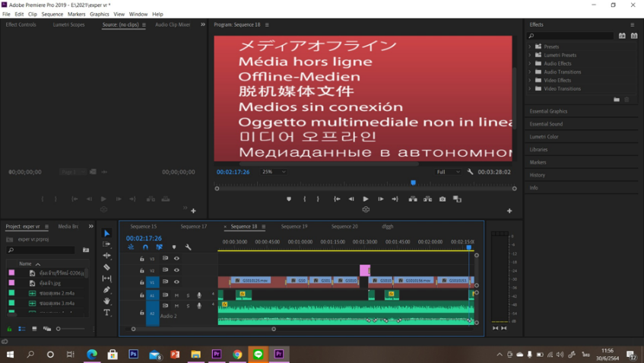Mute the A1 audio track

(x=176, y=295)
